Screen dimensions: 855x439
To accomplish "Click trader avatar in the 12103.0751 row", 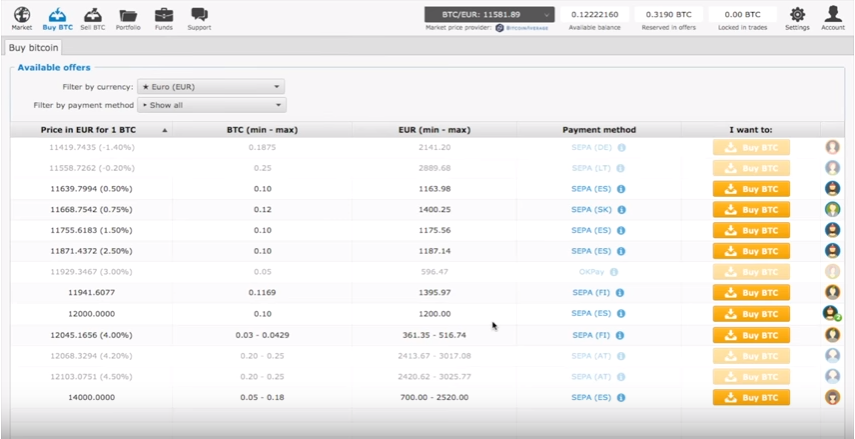I will (x=832, y=376).
